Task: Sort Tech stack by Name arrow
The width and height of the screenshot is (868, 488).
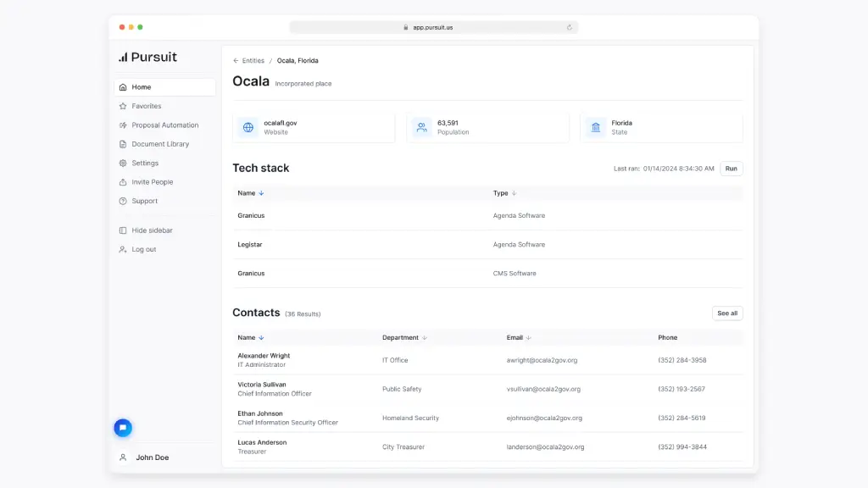Action: pos(261,193)
